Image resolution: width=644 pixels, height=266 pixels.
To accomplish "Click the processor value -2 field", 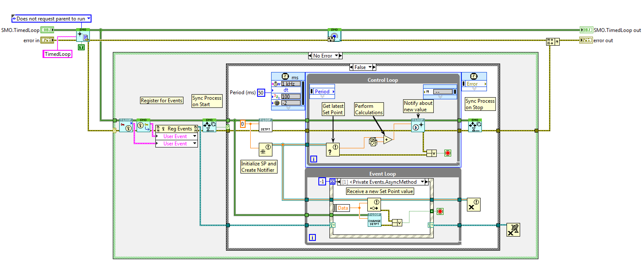I will click(x=291, y=103).
